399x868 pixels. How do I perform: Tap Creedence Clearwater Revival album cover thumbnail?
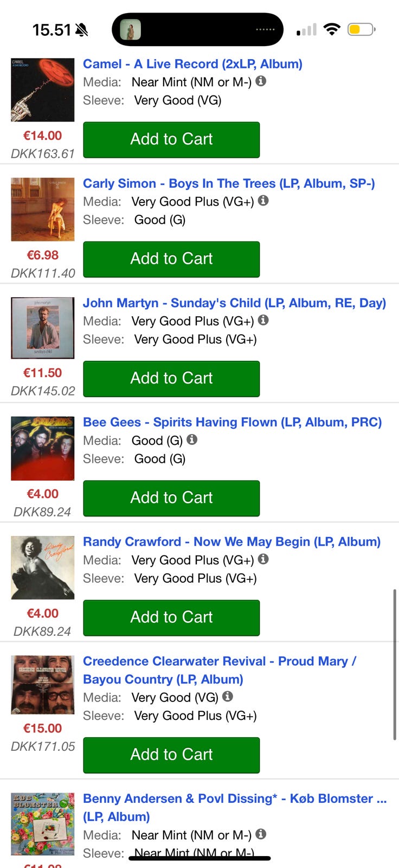click(43, 685)
